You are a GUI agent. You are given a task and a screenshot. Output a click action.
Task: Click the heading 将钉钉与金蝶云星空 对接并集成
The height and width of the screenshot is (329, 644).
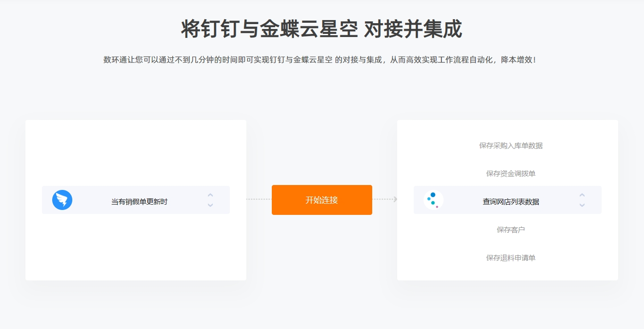tap(321, 29)
